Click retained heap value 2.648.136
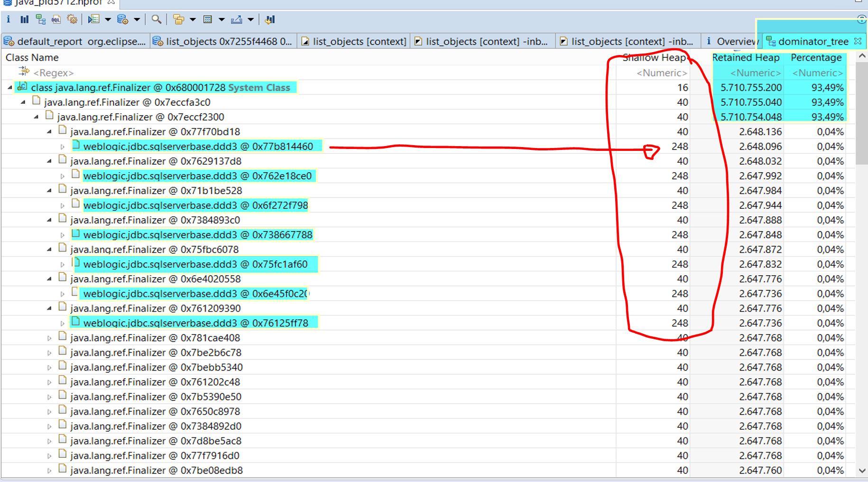The height and width of the screenshot is (482, 868). click(760, 131)
